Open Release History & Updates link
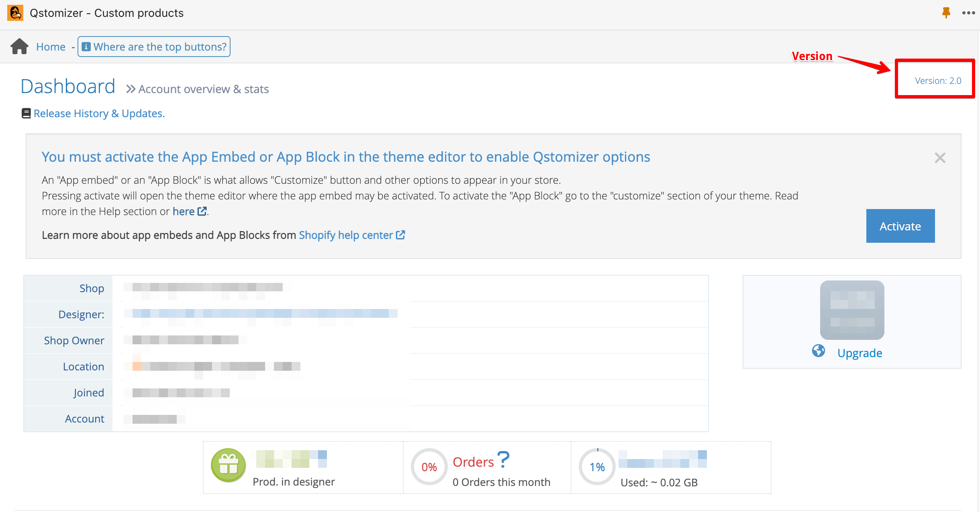 click(99, 114)
